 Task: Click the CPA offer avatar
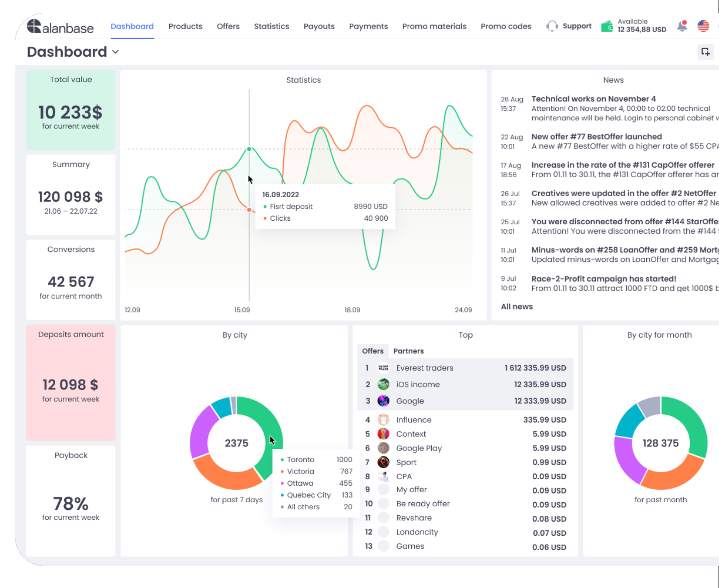383,476
